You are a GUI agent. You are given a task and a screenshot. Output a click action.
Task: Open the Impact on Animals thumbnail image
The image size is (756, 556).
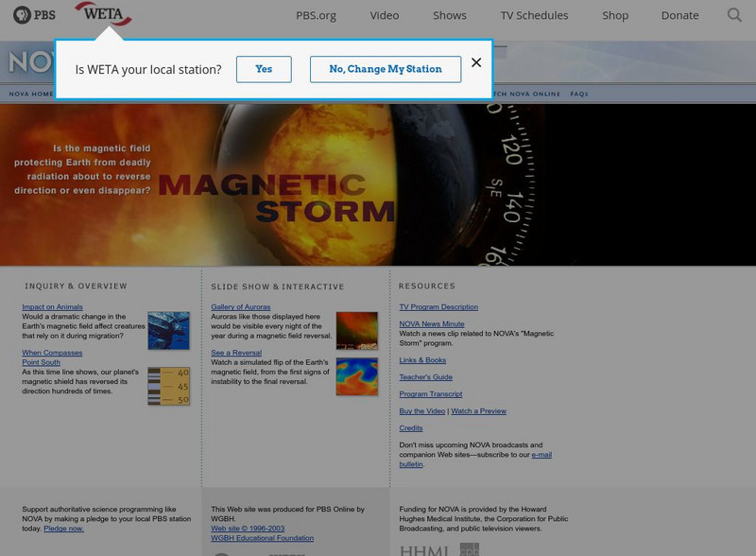168,331
